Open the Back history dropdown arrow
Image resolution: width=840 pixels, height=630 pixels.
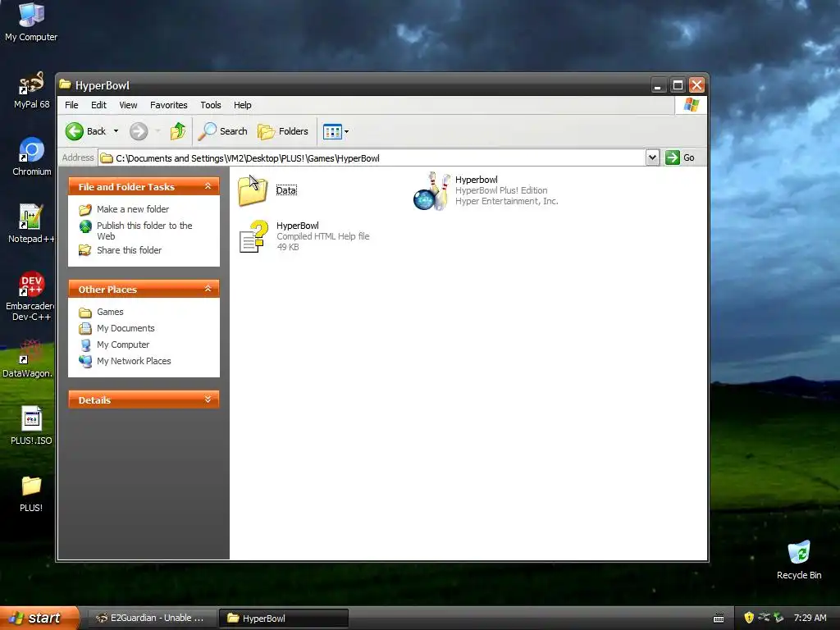pos(116,131)
